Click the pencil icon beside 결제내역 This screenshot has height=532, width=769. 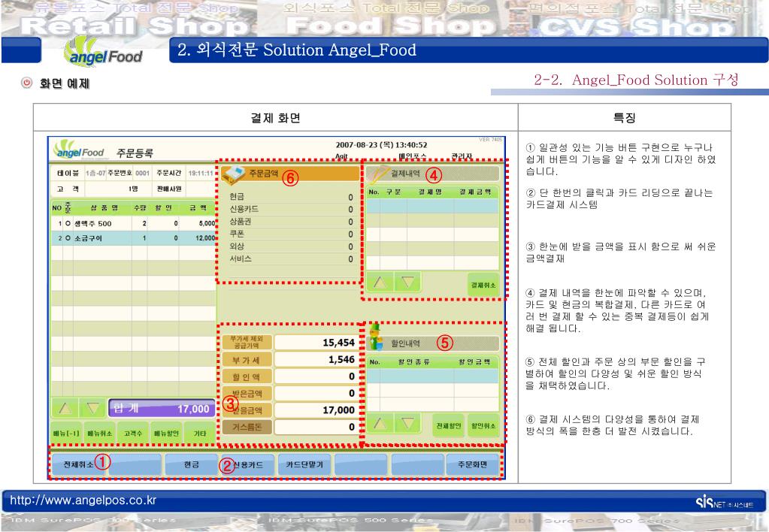click(x=377, y=174)
